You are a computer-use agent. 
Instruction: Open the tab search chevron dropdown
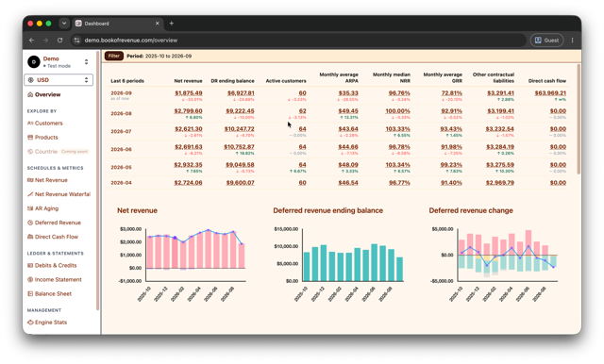tap(64, 24)
